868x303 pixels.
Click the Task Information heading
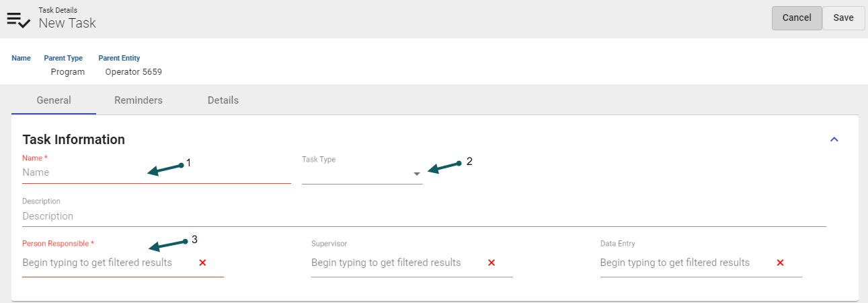74,139
